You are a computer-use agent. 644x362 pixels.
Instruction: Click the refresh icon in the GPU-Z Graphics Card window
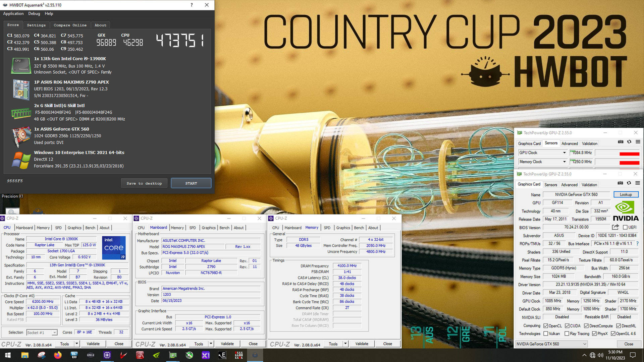coord(629,183)
